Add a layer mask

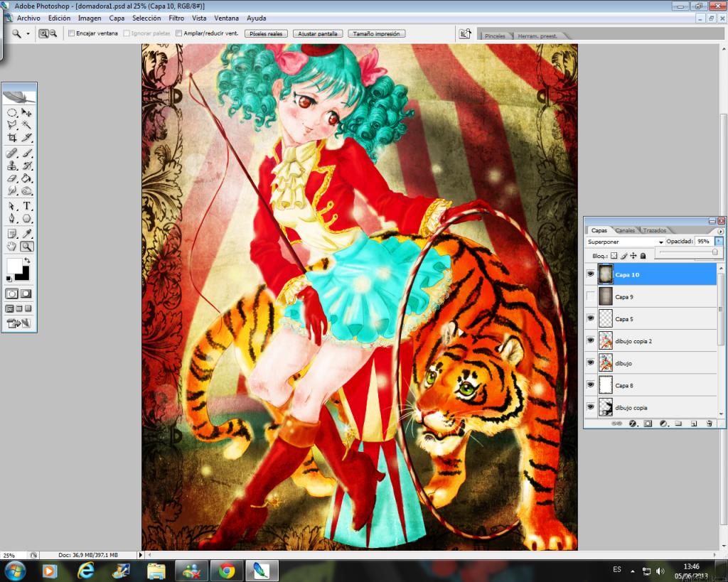648,424
